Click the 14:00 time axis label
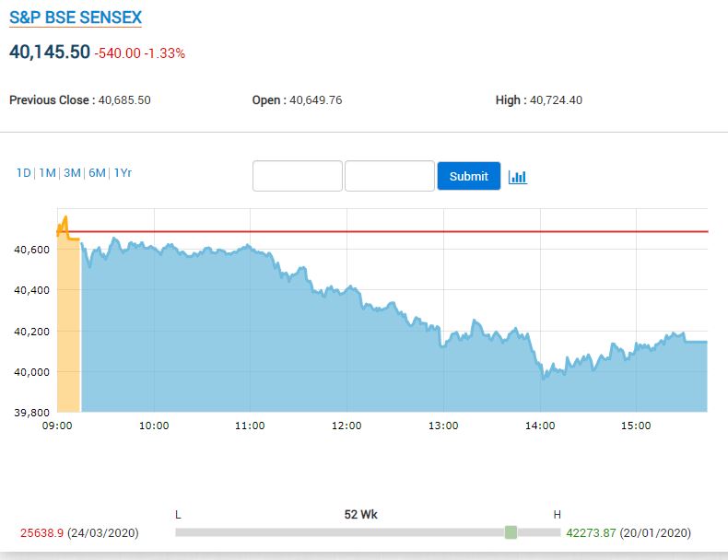 click(540, 426)
